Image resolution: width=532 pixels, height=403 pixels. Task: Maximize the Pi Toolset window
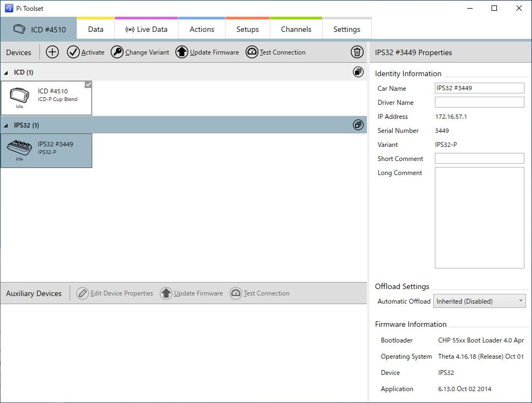[494, 8]
